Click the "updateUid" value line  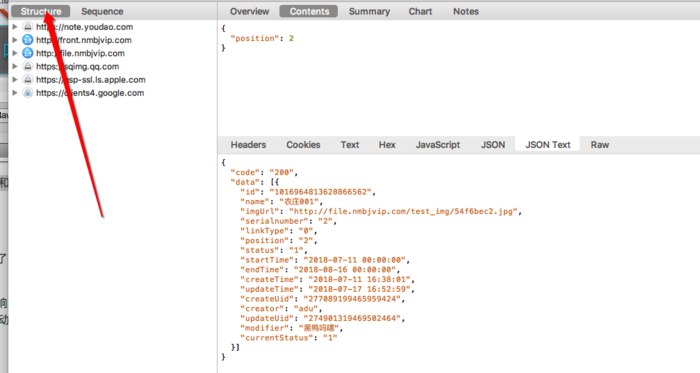point(322,319)
